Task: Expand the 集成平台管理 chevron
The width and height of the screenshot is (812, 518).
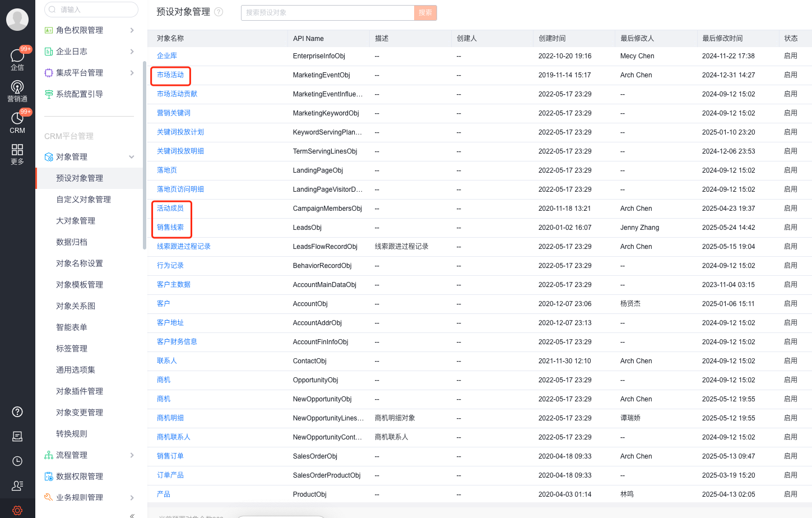Action: [x=132, y=73]
